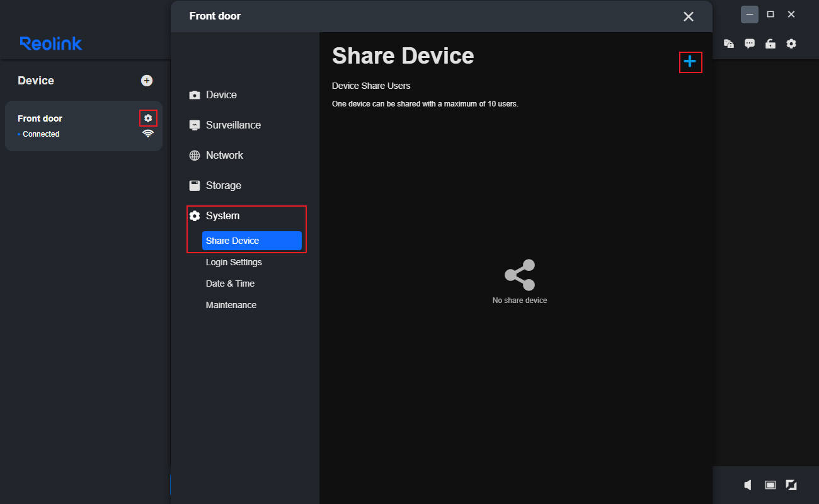The height and width of the screenshot is (504, 819).
Task: Go to Date & Time settings
Action: (x=230, y=283)
